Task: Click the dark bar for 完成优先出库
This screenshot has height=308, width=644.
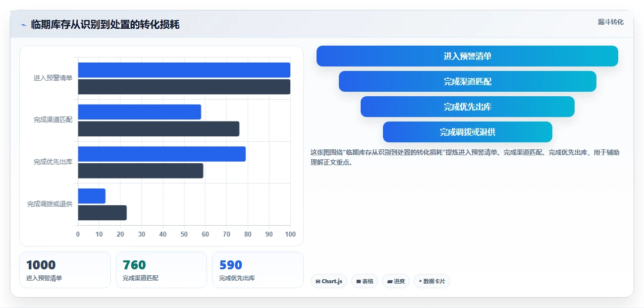Action: 140,171
